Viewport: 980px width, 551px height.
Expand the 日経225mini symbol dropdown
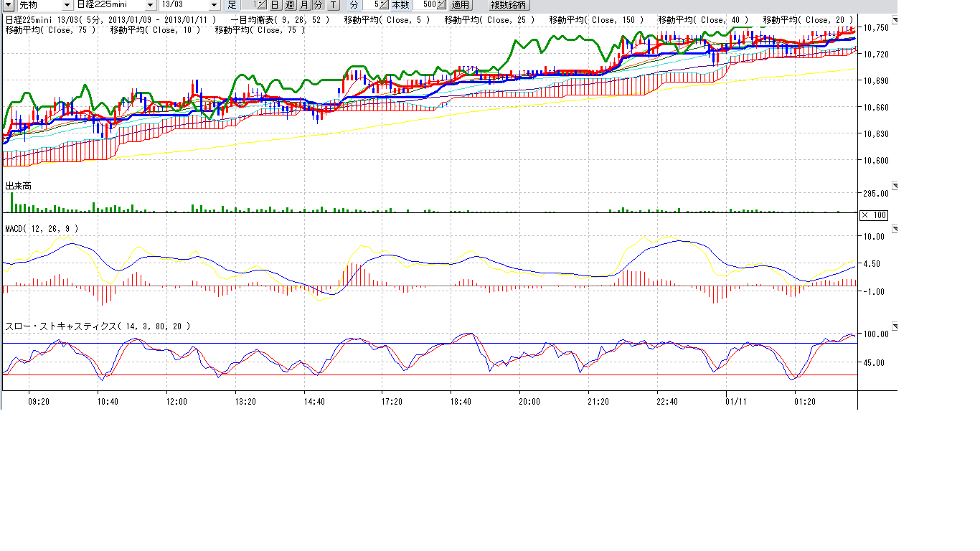[150, 5]
